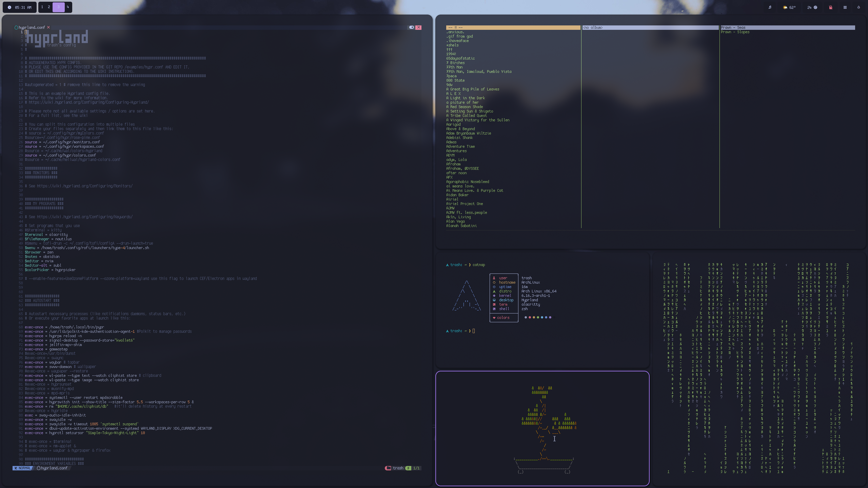Select artist 'Alanah Sabatini'
The width and height of the screenshot is (868, 488).
pyautogui.click(x=461, y=226)
